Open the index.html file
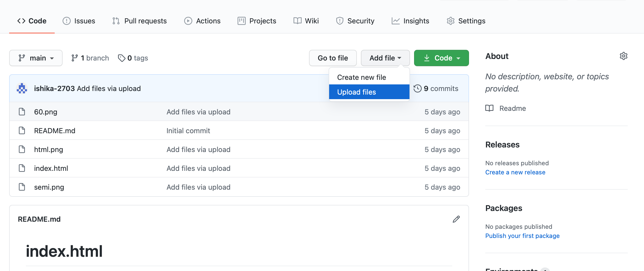Viewport: 644px width, 271px height. (x=51, y=168)
